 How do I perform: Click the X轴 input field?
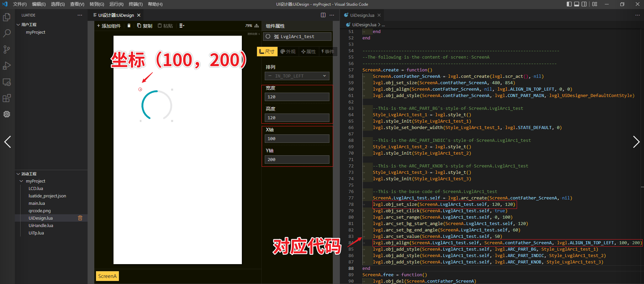pos(297,139)
